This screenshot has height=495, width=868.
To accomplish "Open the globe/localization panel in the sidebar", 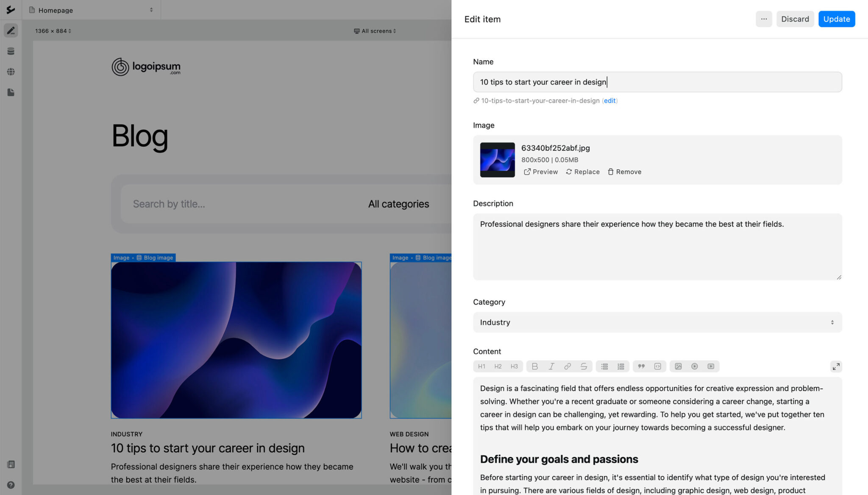I will (10, 72).
